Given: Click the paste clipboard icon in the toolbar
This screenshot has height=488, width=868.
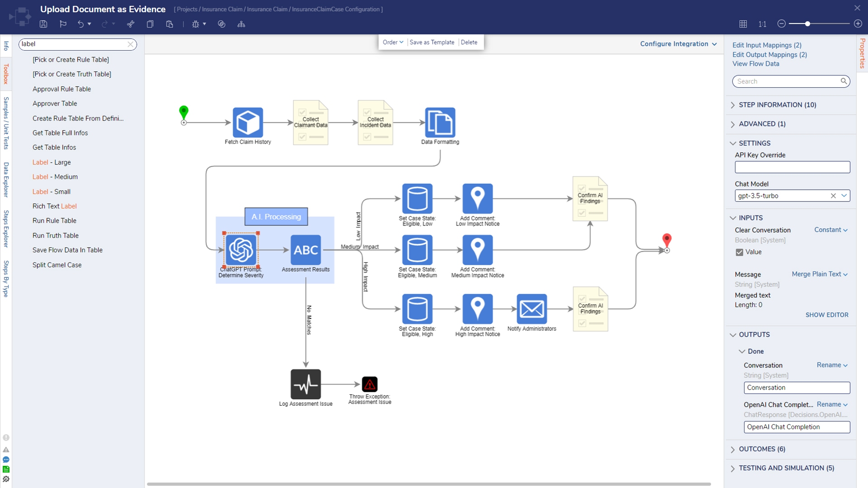Looking at the screenshot, I should (x=170, y=24).
